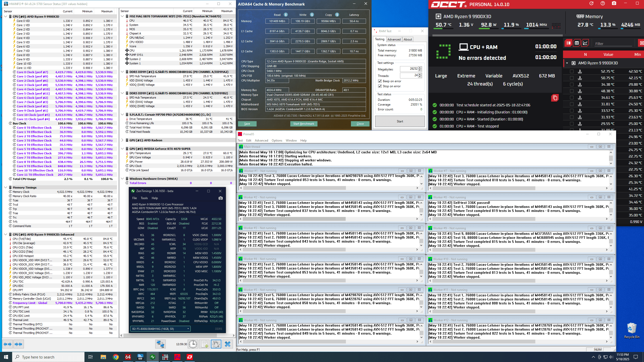Switch OCCT monitoring to graph view icon
The width and height of the screenshot is (644, 362).
pos(585,43)
